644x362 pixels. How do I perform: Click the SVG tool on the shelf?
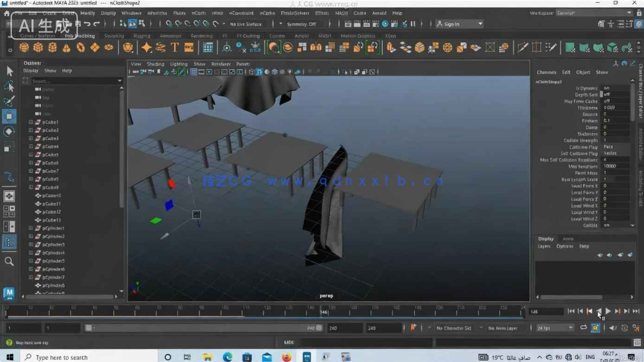189,47
